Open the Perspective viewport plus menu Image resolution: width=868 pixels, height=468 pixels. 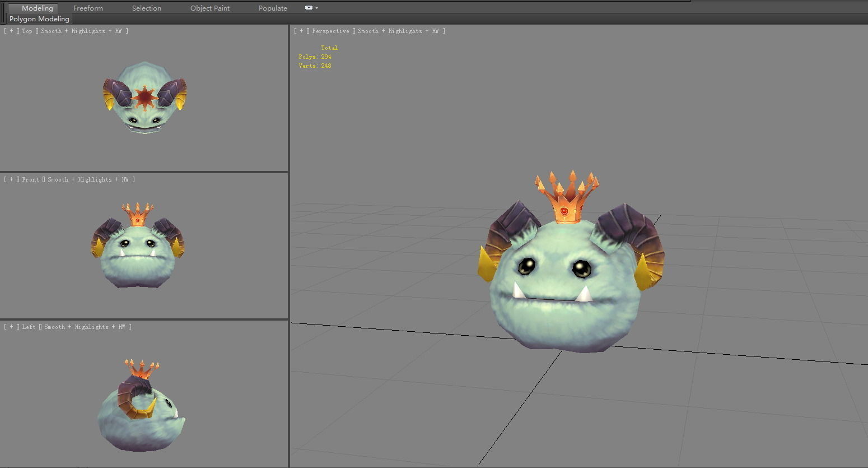click(301, 31)
